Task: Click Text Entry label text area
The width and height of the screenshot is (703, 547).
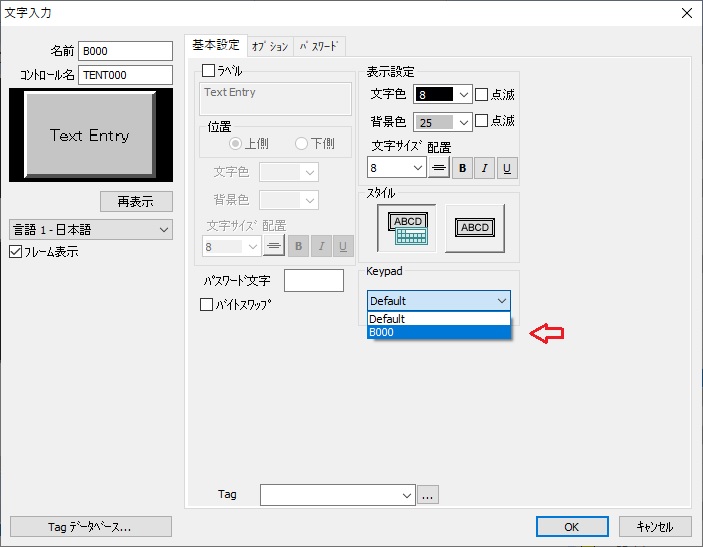Action: click(x=275, y=99)
